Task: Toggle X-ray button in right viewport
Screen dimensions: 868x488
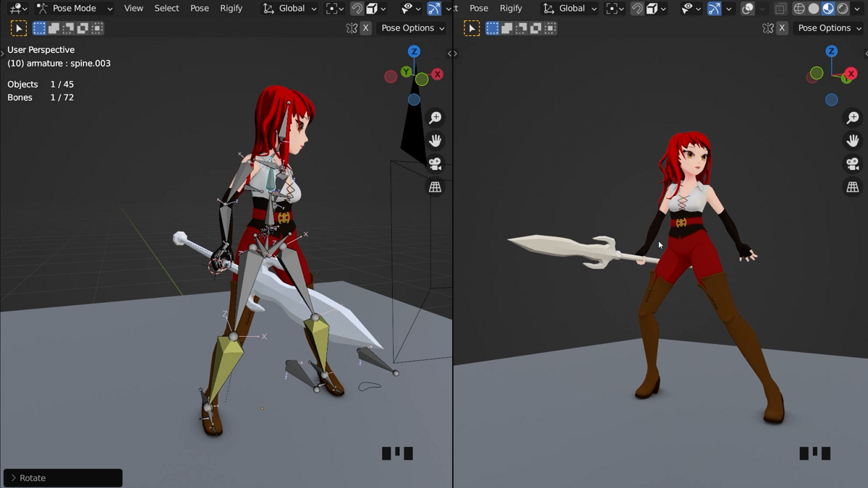Action: pos(780,9)
